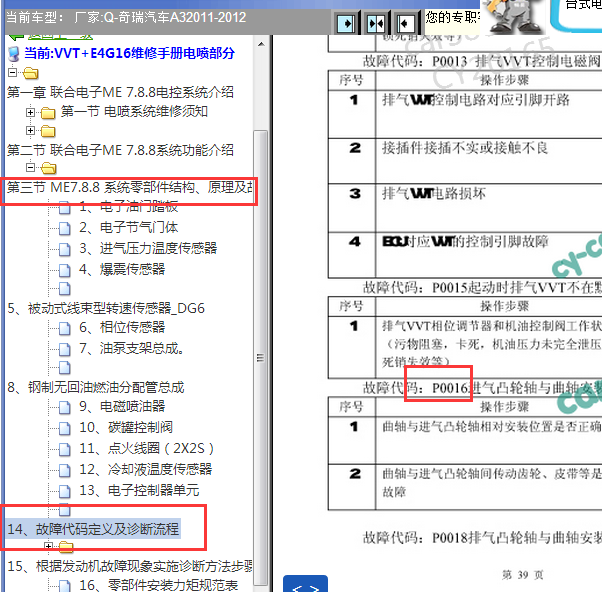Open 12、冷却液温度传感器 page

[x=146, y=469]
